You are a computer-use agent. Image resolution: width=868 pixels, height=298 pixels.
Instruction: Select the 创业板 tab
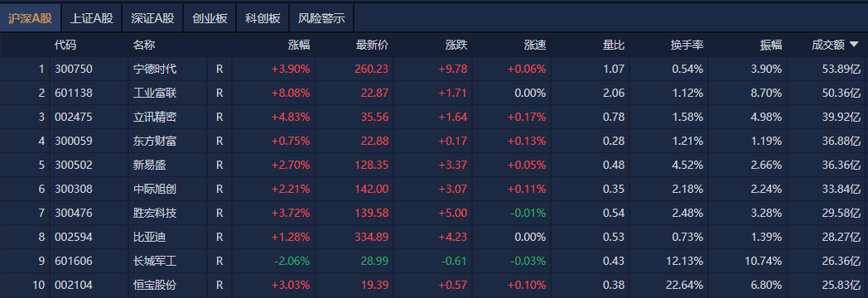210,18
